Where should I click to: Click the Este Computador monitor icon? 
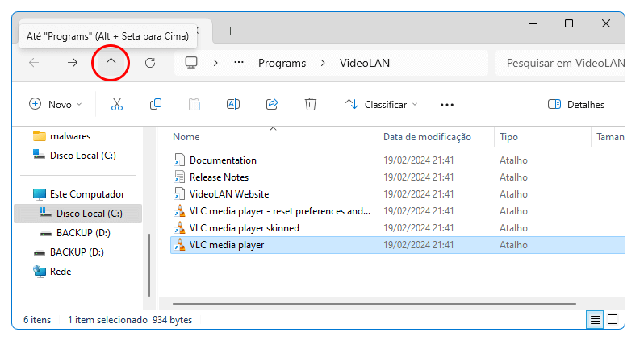click(40, 194)
